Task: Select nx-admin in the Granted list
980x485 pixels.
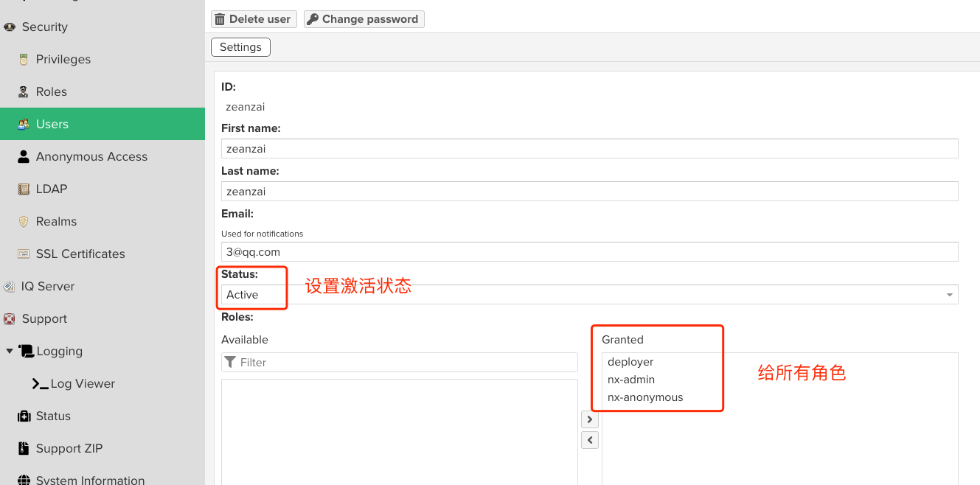Action: [631, 380]
